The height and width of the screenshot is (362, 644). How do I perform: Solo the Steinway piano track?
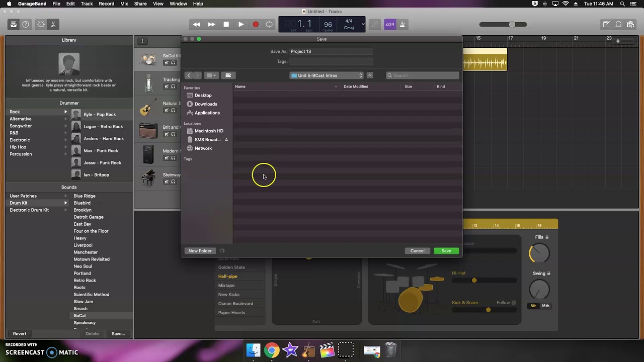point(173,182)
